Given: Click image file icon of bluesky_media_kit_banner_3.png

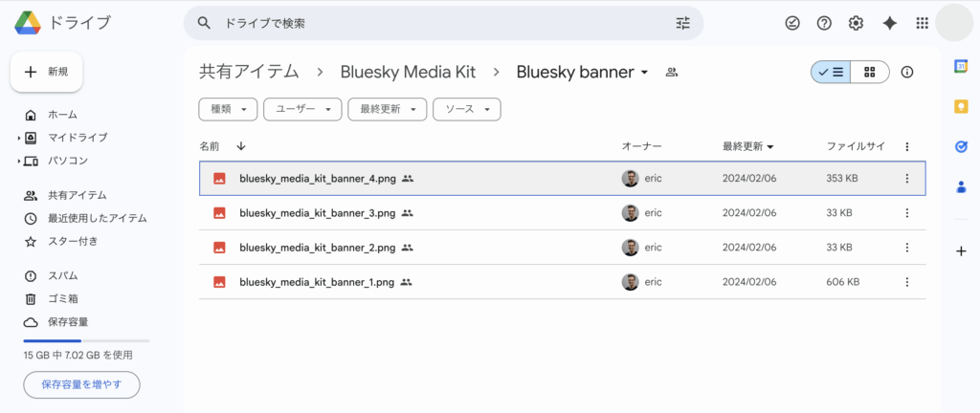Looking at the screenshot, I should coord(219,213).
